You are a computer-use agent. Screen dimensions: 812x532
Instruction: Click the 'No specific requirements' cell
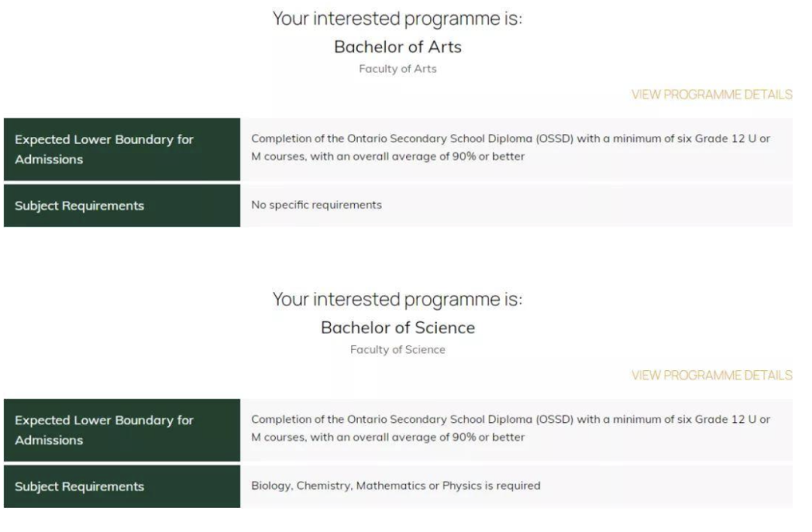[x=317, y=205]
